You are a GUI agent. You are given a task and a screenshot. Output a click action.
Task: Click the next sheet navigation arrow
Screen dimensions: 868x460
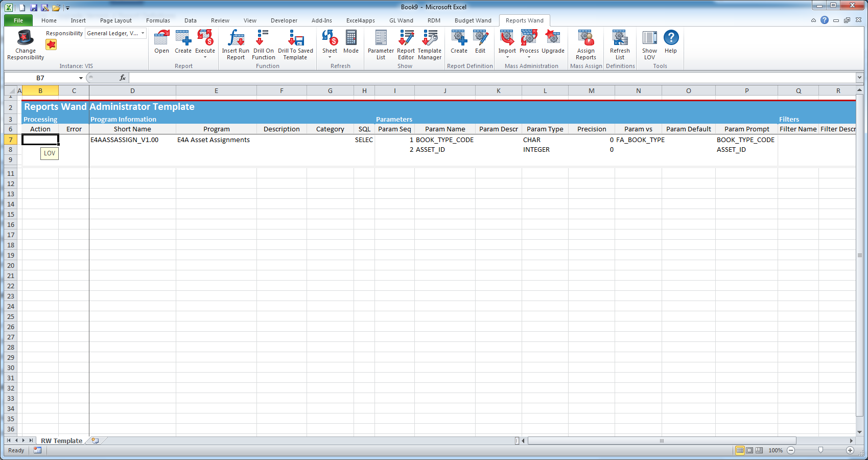click(24, 440)
